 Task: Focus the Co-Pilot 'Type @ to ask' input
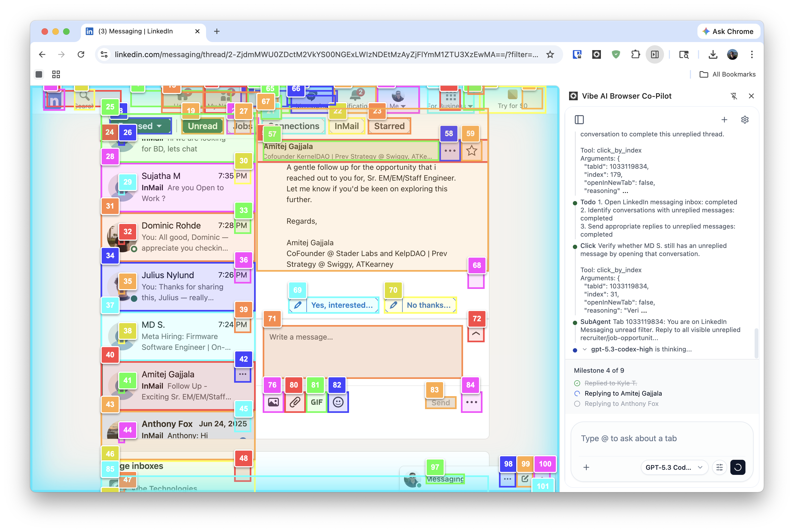tap(661, 438)
